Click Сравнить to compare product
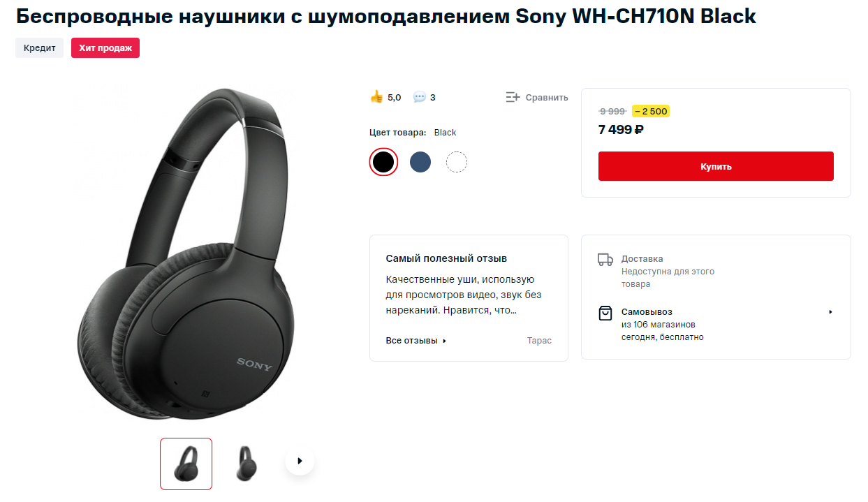This screenshot has width=868, height=502. (x=547, y=98)
